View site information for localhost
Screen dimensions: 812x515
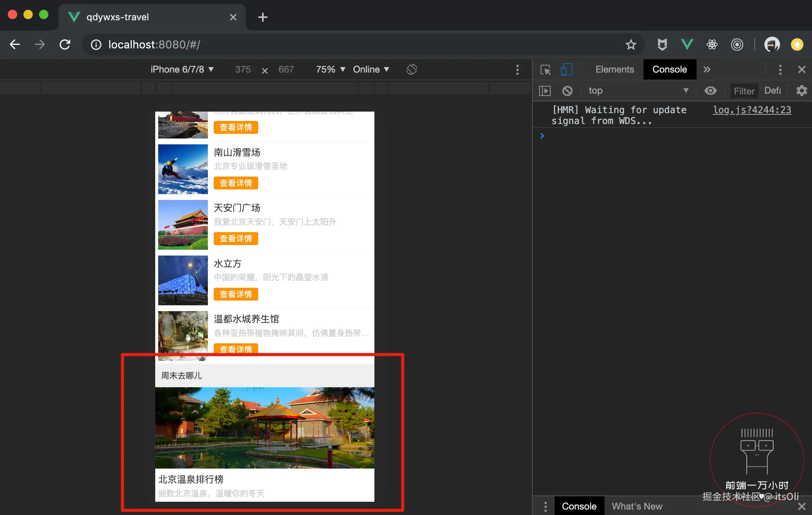click(96, 45)
